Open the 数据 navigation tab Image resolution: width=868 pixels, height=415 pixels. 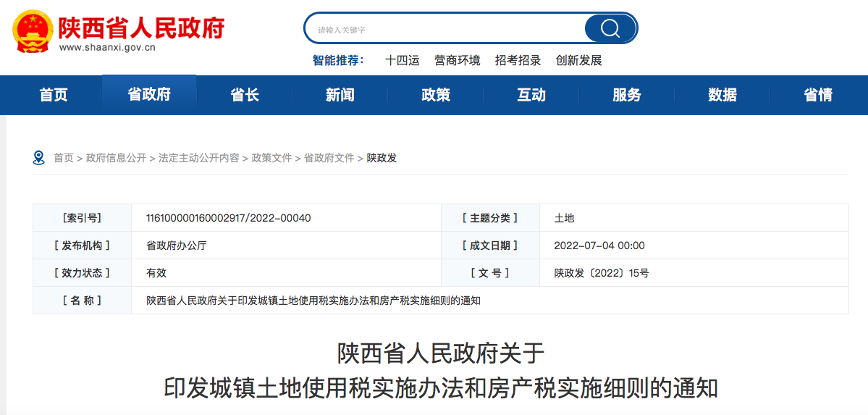coord(722,95)
